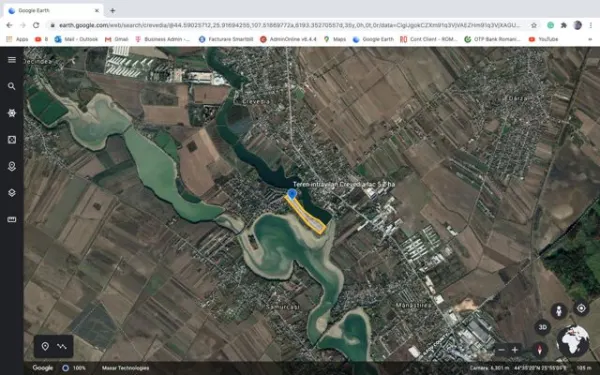Close the Google Earth tab
The width and height of the screenshot is (600, 375).
point(97,11)
